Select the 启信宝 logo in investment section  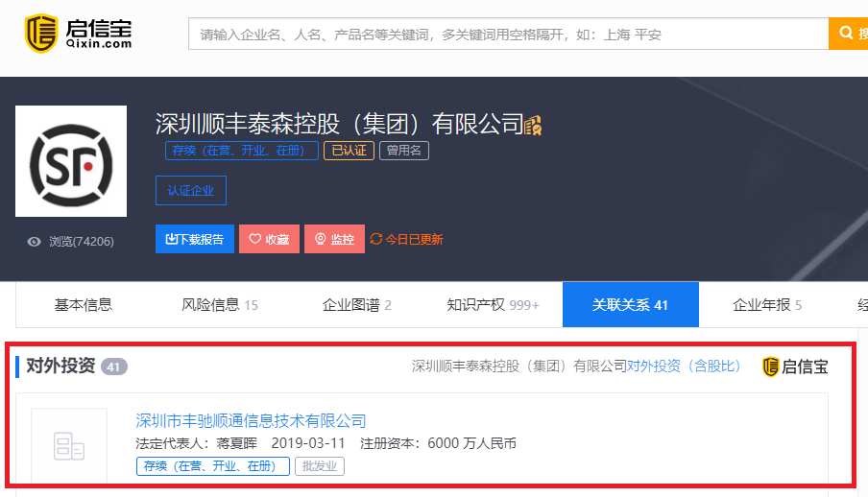click(795, 367)
